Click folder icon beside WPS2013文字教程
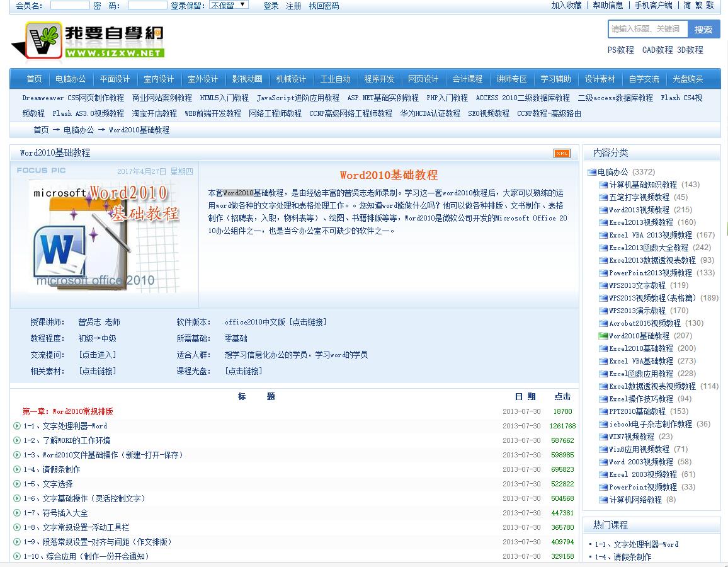728x567 pixels. point(603,285)
